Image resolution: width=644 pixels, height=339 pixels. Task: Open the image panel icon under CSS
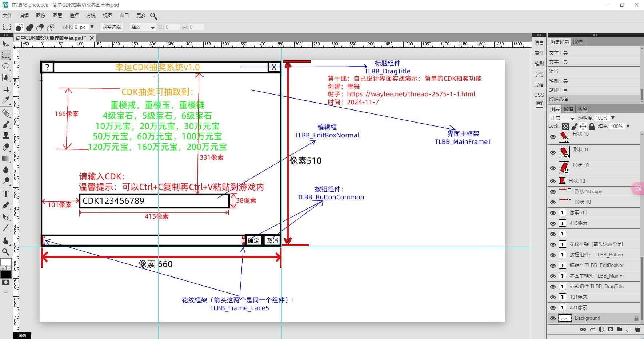(539, 105)
